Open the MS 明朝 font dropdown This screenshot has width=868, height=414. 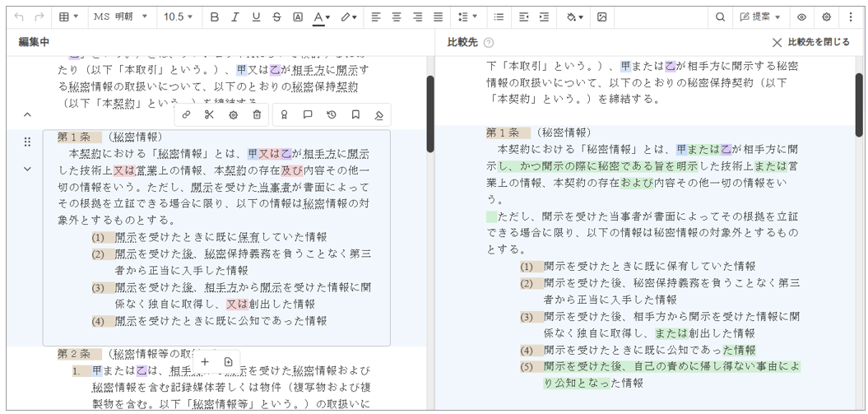[x=120, y=16]
